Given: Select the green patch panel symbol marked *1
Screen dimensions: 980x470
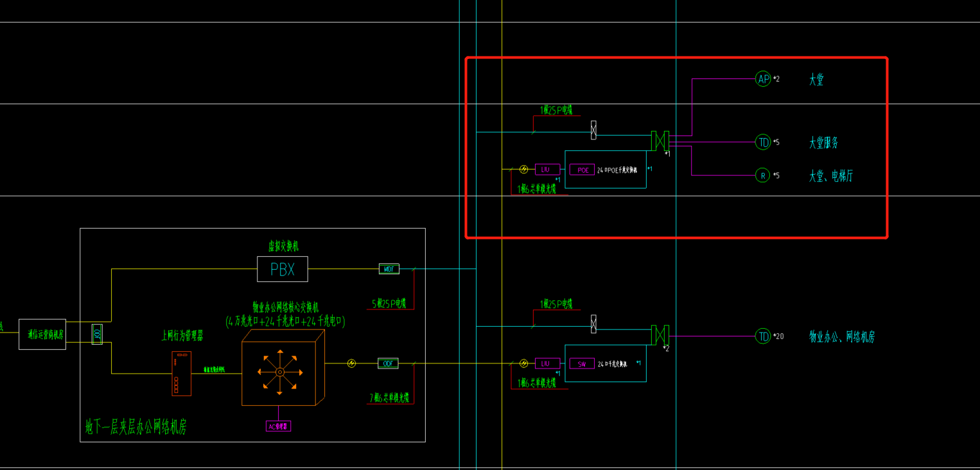Looking at the screenshot, I should click(660, 141).
